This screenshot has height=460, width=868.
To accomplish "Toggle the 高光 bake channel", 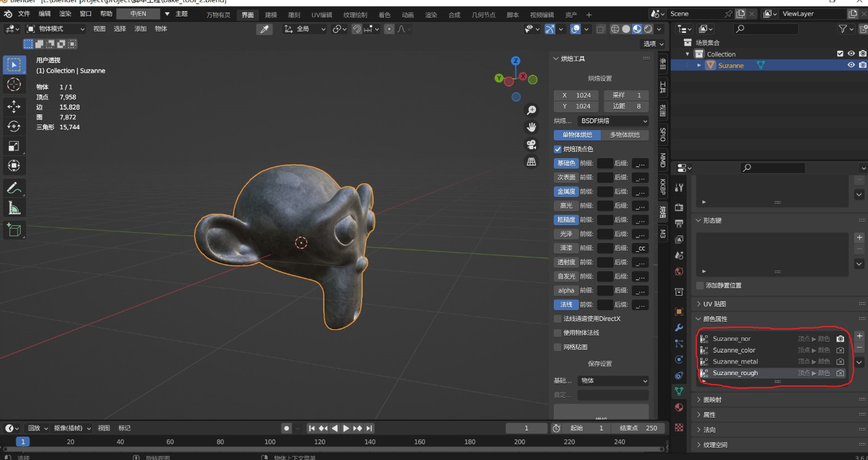I will pyautogui.click(x=565, y=205).
